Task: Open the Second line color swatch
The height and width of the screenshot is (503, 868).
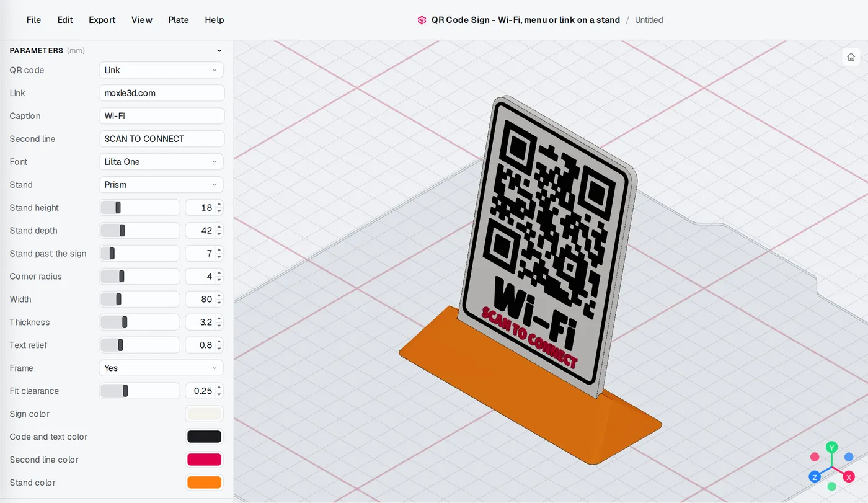Action: click(x=204, y=460)
